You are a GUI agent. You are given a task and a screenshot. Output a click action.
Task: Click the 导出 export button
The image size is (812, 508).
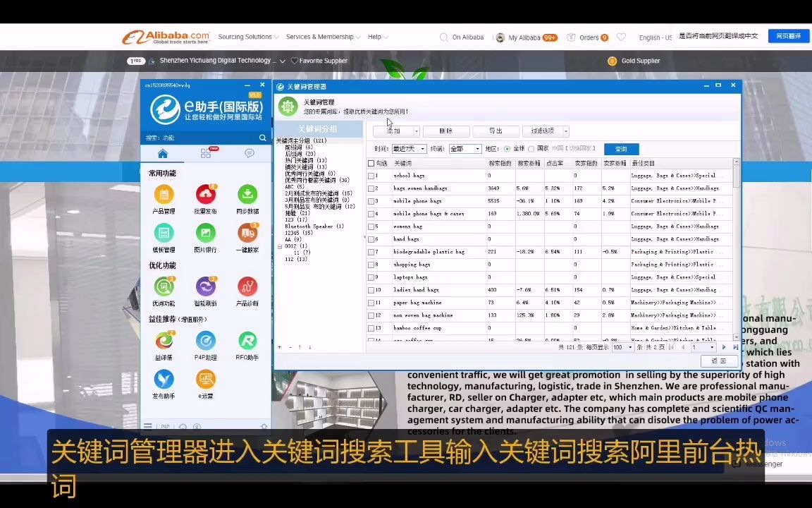[x=496, y=131]
